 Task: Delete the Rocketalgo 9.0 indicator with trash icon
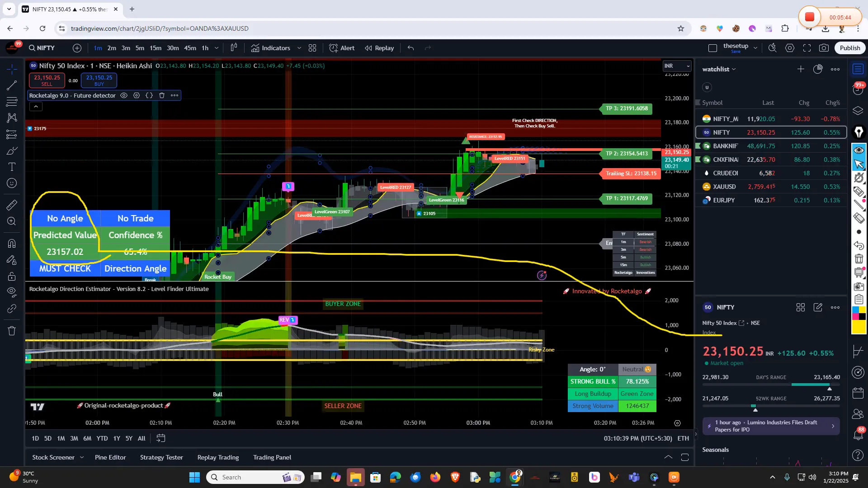click(x=162, y=95)
